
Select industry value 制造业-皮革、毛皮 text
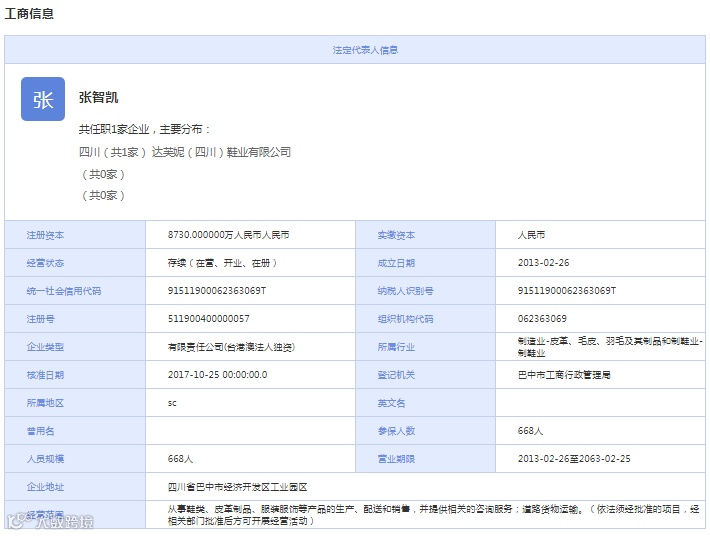point(610,347)
